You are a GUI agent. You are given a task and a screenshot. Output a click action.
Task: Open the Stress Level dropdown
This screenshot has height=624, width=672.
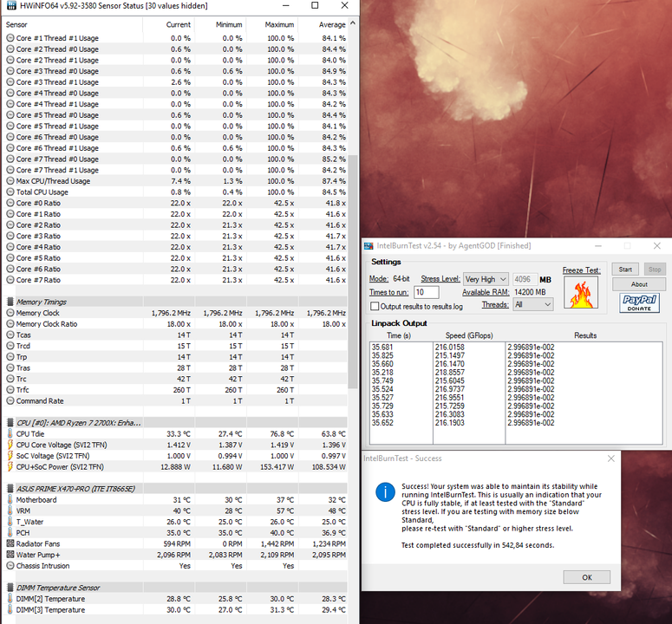pos(486,279)
